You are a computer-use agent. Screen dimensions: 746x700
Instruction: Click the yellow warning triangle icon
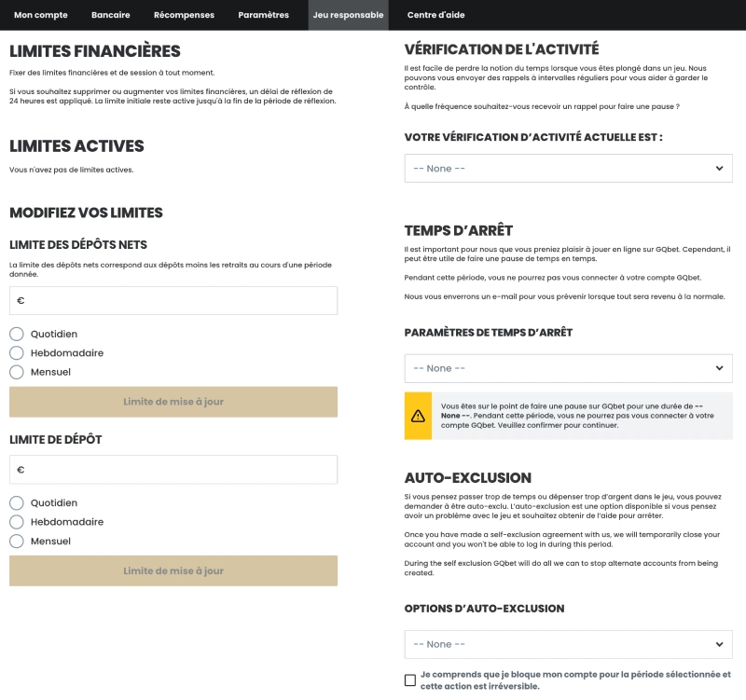(418, 416)
